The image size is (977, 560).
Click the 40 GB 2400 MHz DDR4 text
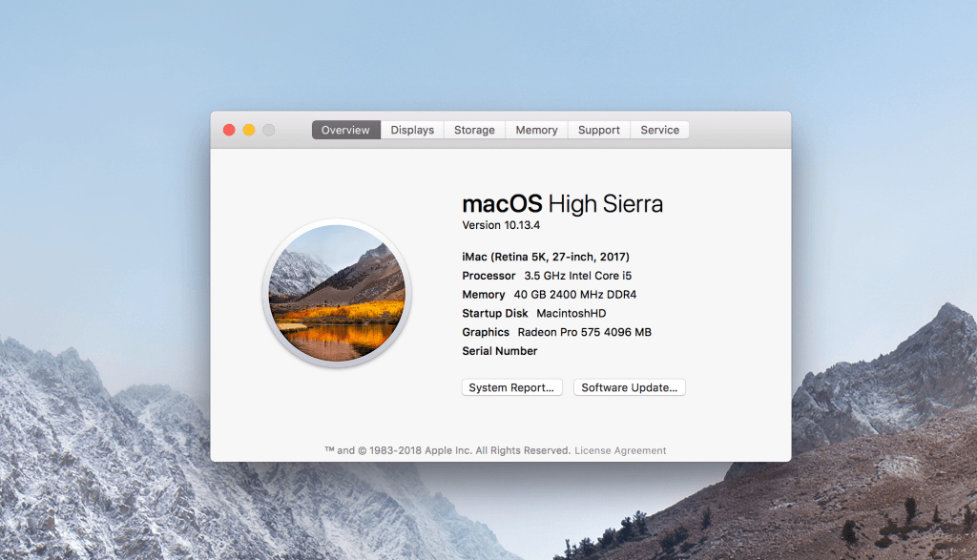pos(575,295)
